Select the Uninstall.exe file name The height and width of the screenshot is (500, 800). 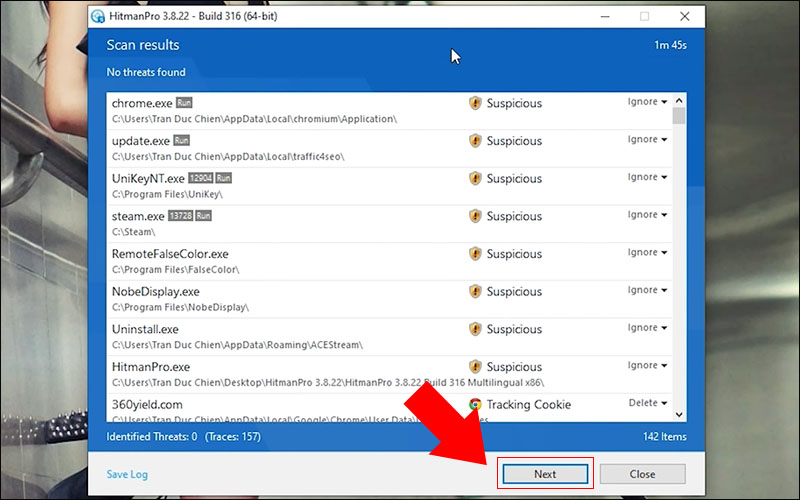pos(145,329)
